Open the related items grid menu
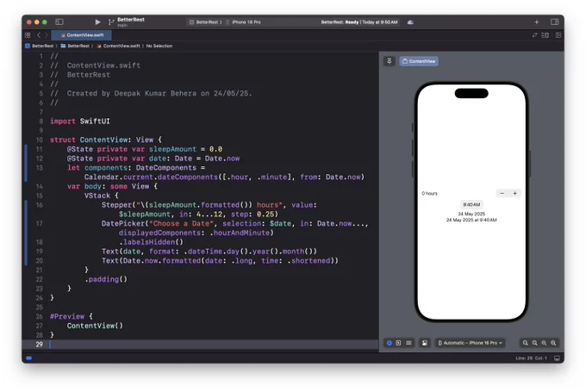 (28, 35)
